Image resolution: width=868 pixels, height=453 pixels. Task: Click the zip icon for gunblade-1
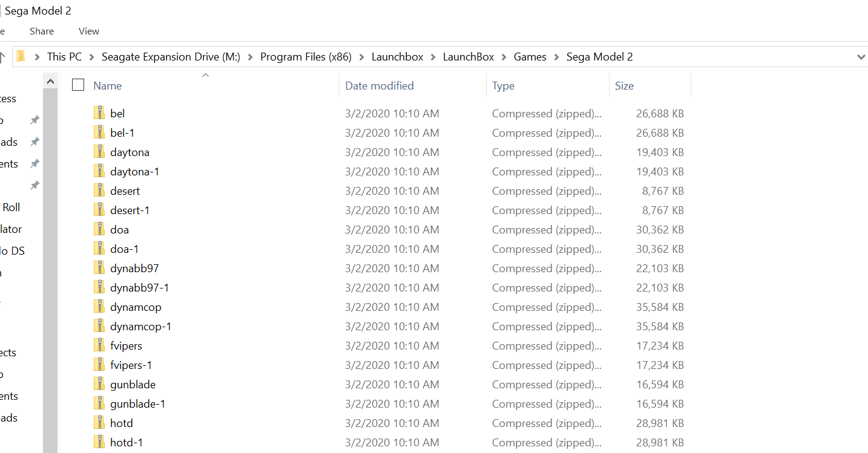click(99, 403)
